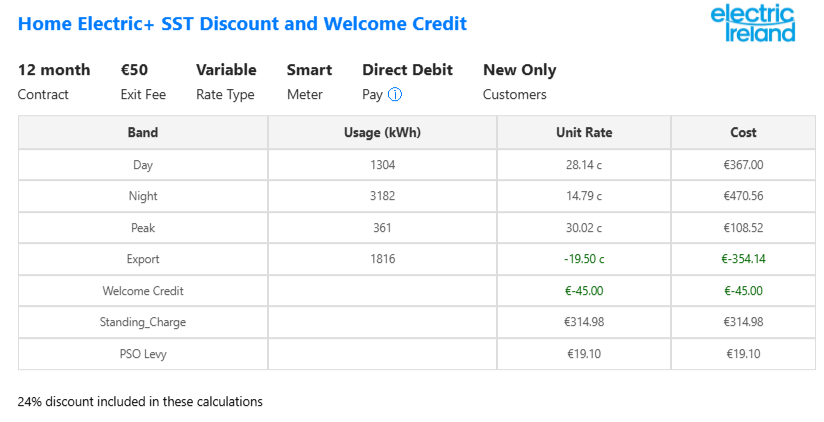The height and width of the screenshot is (422, 824).
Task: Click the Night usage value 3182
Action: tap(383, 196)
